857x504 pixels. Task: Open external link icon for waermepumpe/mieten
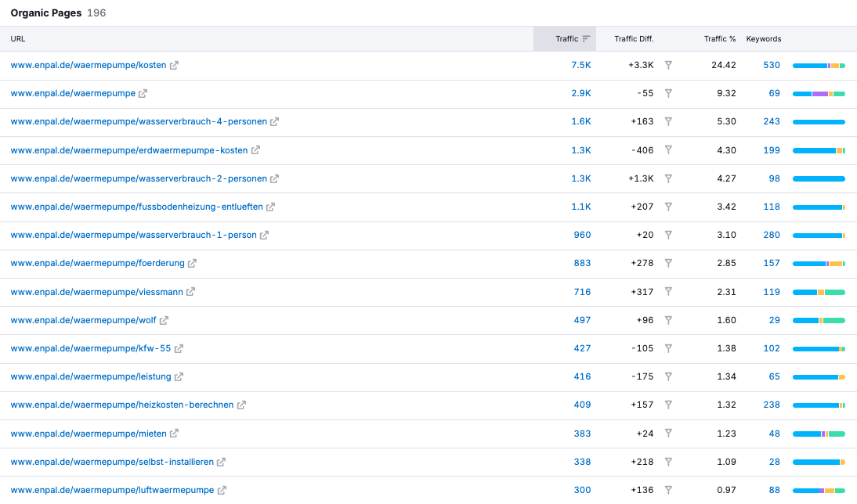tap(174, 434)
